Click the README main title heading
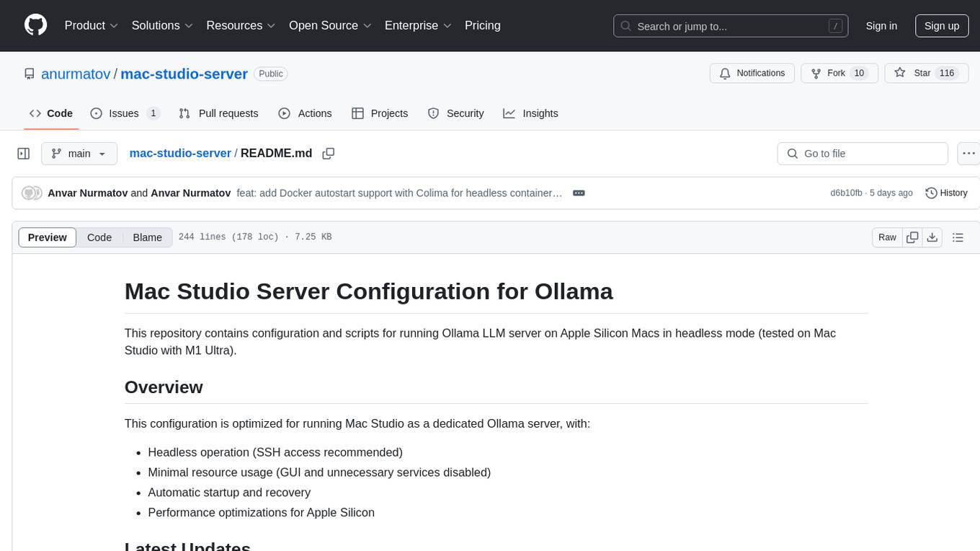 368,291
